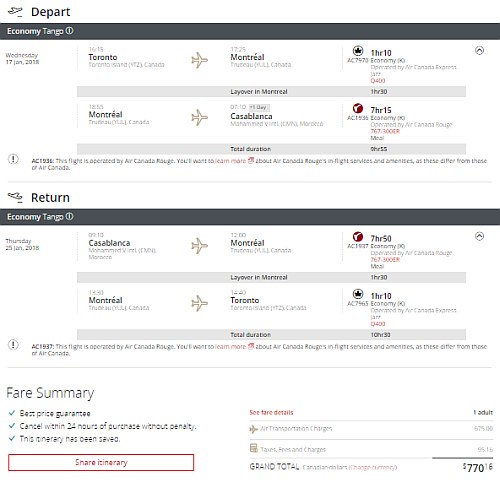Click the Best price guarantee checkmark
This screenshot has height=488, width=500.
(x=12, y=413)
